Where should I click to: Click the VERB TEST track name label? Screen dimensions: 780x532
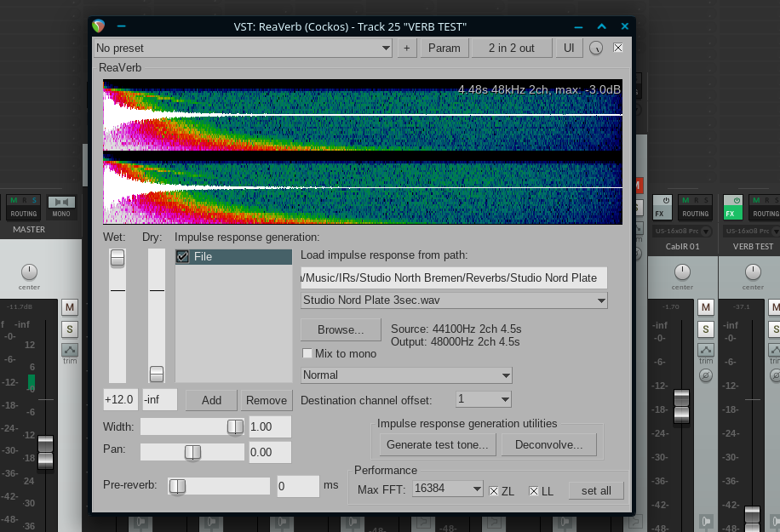[753, 247]
